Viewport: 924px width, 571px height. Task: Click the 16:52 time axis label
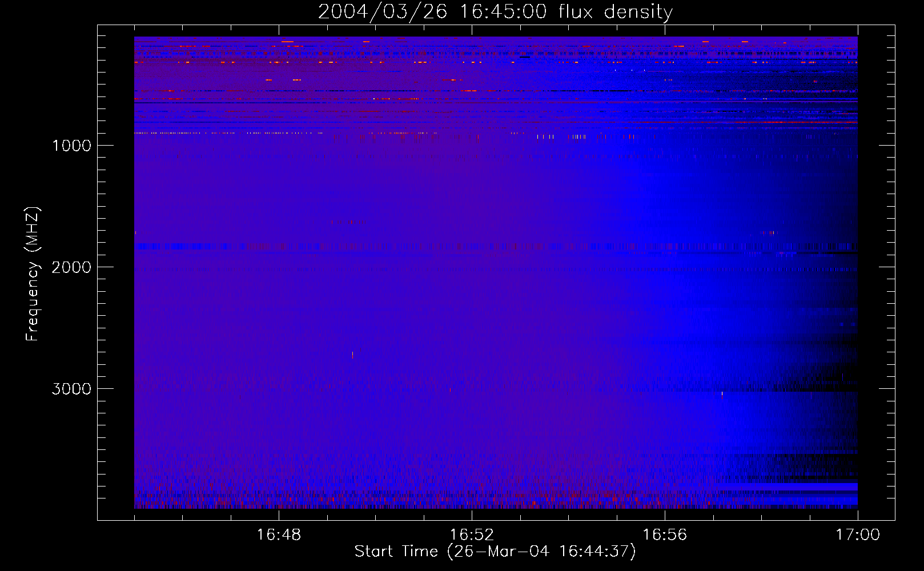pos(472,535)
